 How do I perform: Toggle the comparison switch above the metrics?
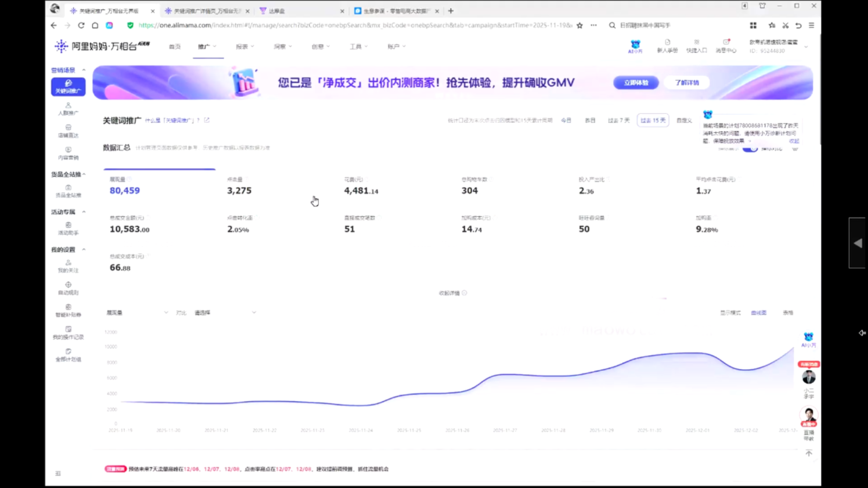click(750, 149)
